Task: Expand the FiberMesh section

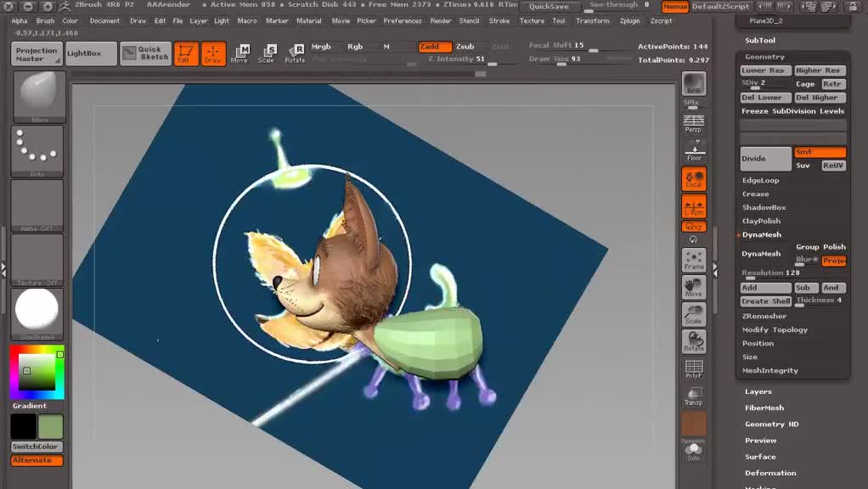Action: pyautogui.click(x=764, y=407)
